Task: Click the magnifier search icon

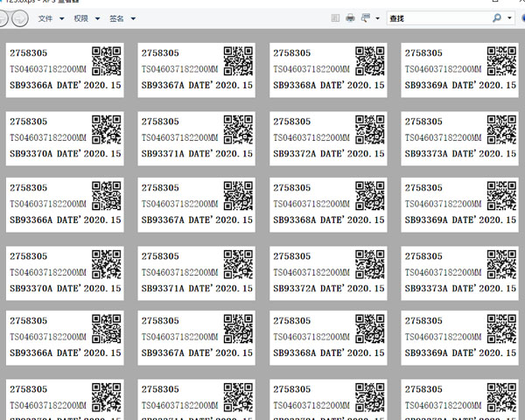Action: (497, 17)
